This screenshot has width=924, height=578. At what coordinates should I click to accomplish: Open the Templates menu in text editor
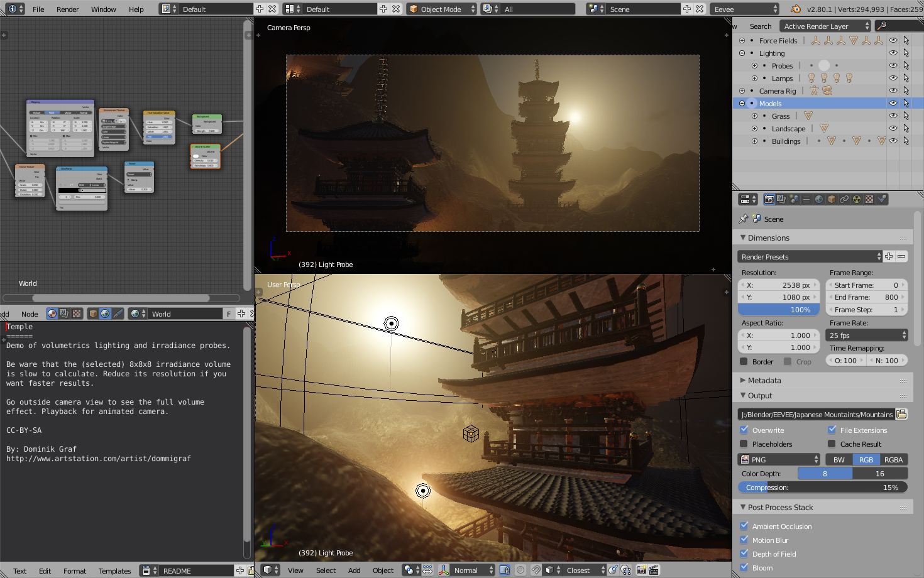(x=114, y=571)
